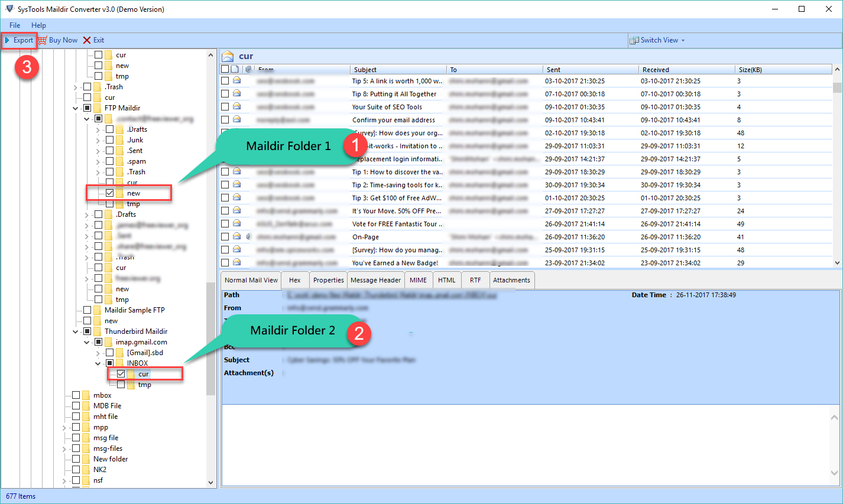
Task: Check the 'You've Earned a New Badge!' email checkbox
Action: [x=225, y=263]
